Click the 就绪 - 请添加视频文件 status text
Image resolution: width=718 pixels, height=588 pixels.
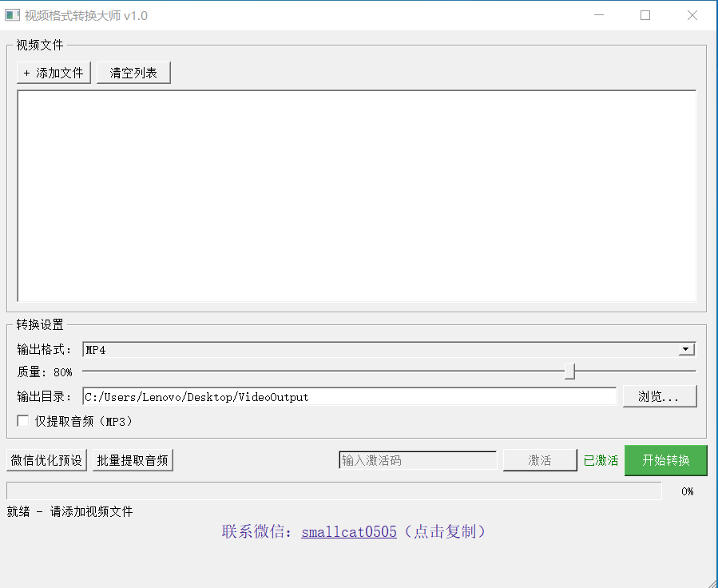click(x=69, y=511)
